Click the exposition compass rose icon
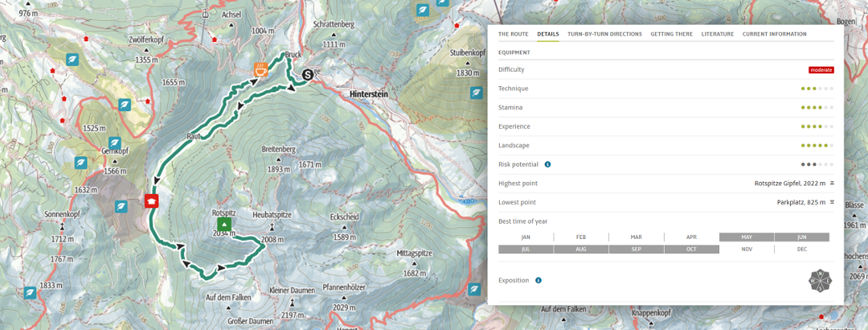 coord(820,280)
